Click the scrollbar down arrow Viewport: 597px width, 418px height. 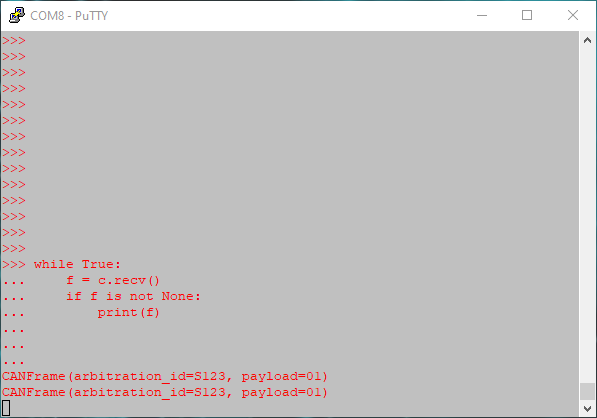point(587,409)
